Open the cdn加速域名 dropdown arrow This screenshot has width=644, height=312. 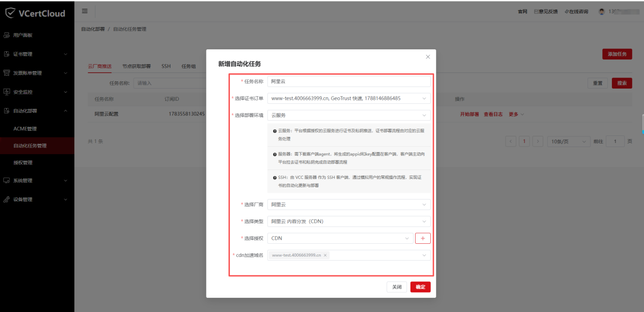point(424,256)
